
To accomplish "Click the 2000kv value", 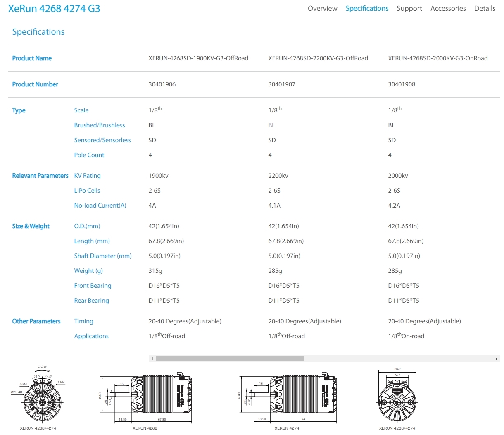I will coord(398,176).
